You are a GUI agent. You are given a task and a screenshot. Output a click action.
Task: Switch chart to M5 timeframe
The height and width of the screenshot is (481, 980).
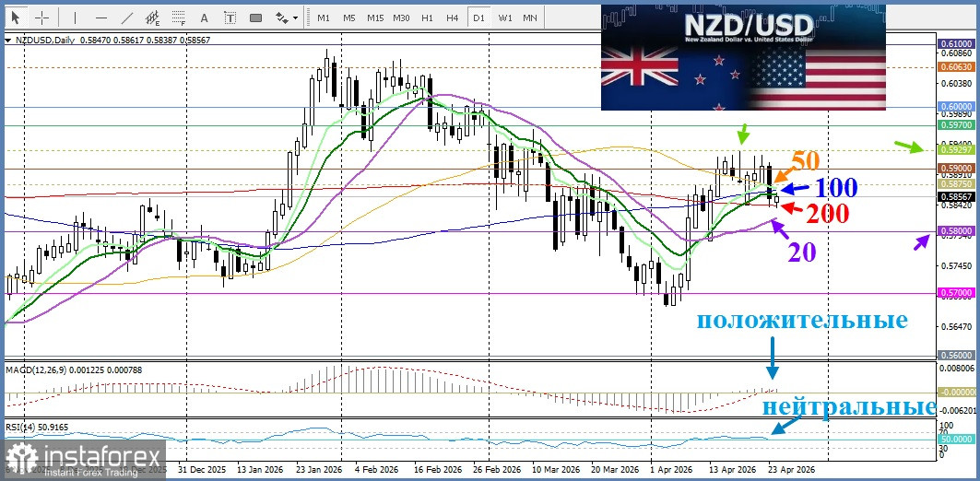(x=348, y=18)
